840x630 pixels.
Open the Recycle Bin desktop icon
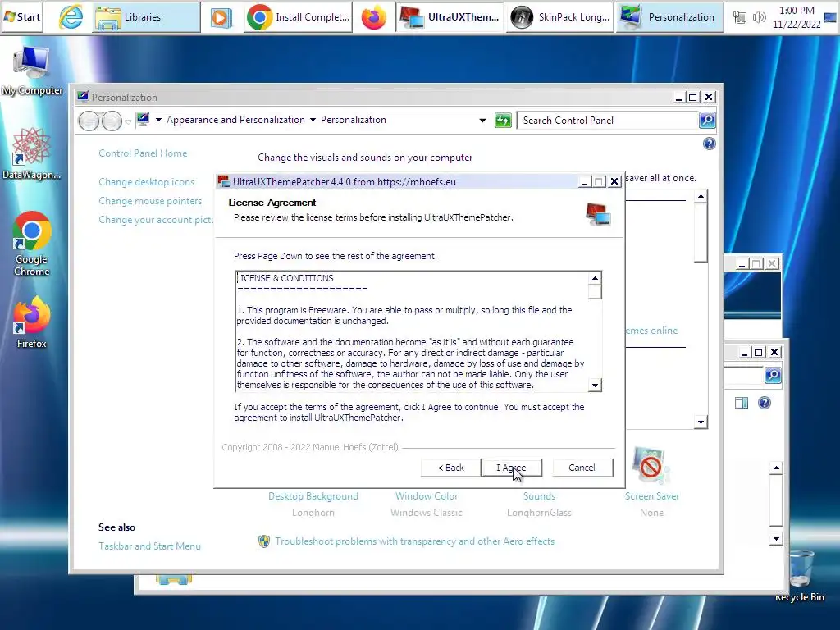tap(799, 577)
